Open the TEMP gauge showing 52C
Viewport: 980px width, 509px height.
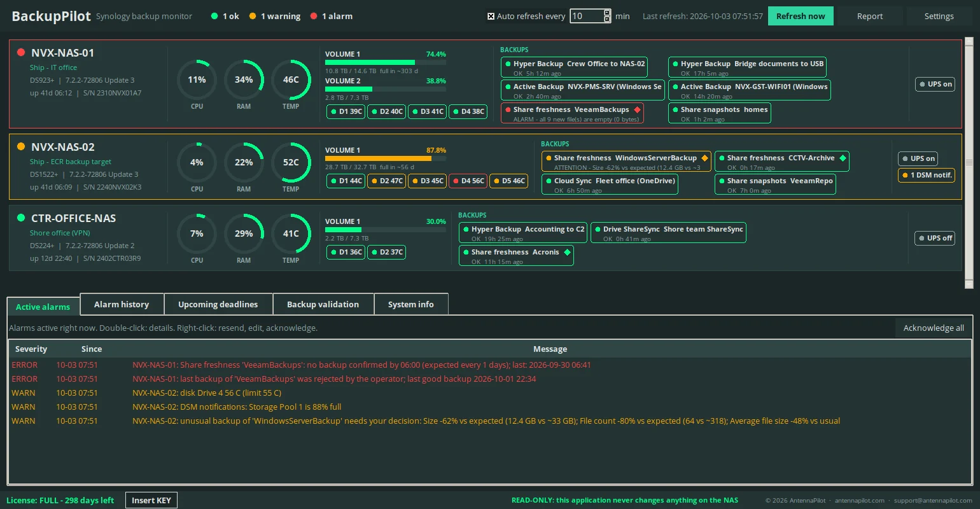tap(291, 162)
